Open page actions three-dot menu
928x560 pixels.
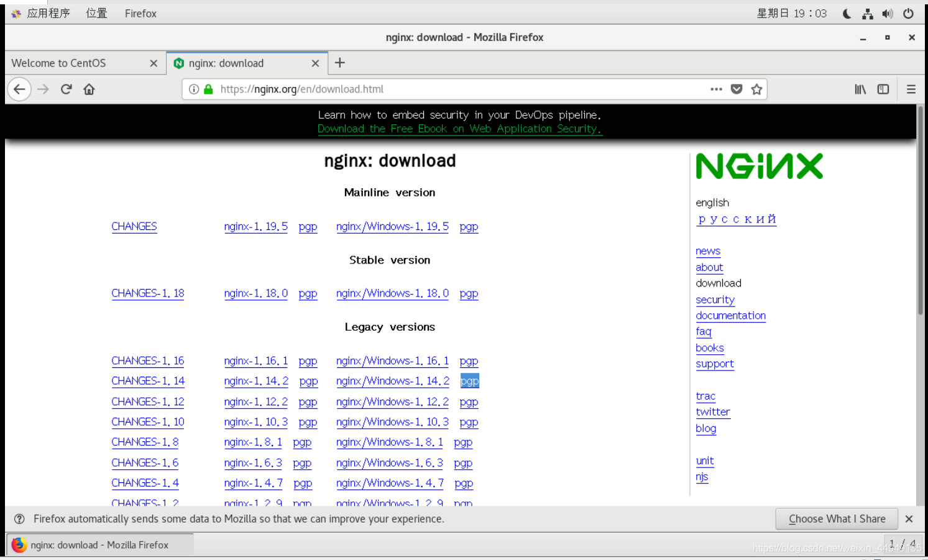click(x=716, y=90)
